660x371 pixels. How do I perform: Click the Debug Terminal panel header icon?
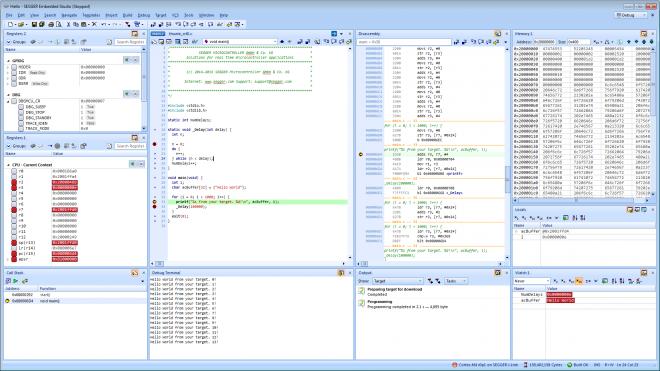[341, 273]
